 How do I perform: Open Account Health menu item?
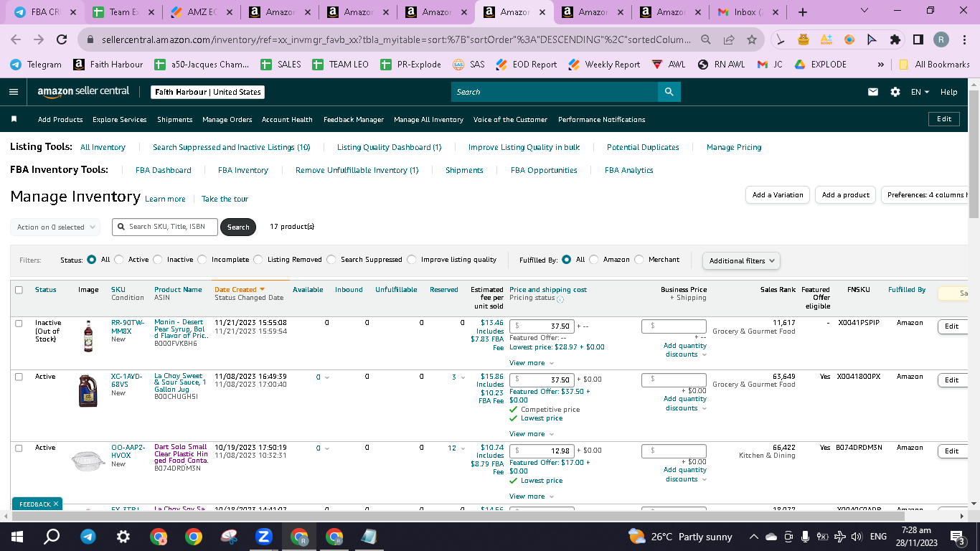(x=287, y=120)
